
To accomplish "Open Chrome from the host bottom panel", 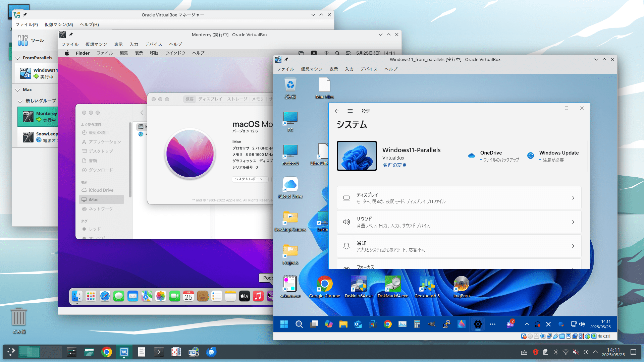I will pyautogui.click(x=107, y=352).
